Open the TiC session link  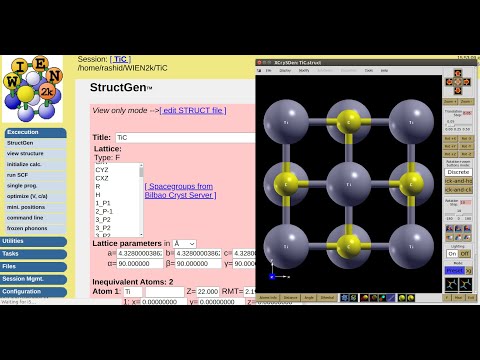coord(120,59)
